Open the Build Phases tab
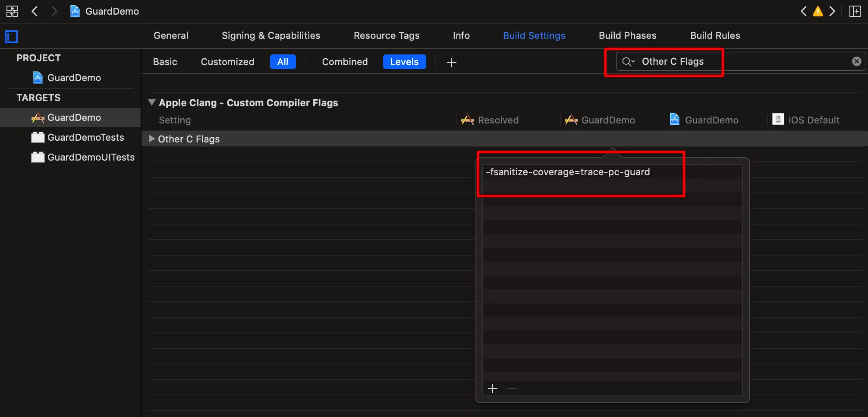Image resolution: width=868 pixels, height=417 pixels. click(x=627, y=36)
